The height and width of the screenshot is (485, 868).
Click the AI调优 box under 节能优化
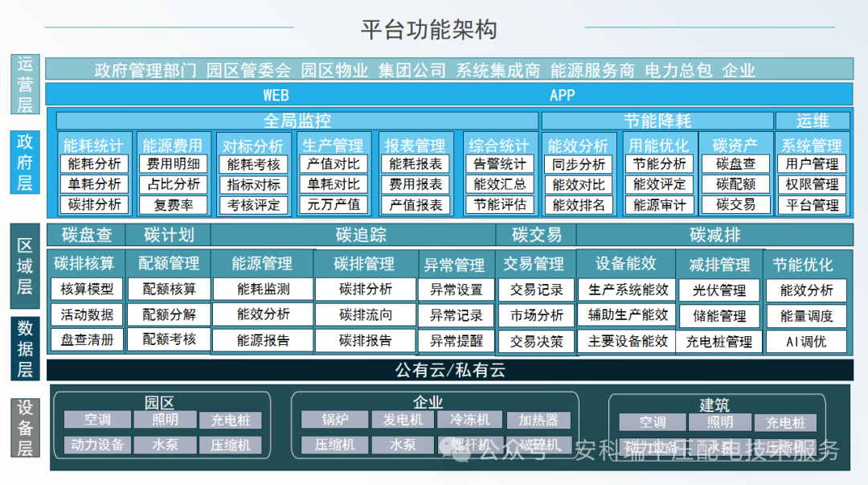pos(806,341)
